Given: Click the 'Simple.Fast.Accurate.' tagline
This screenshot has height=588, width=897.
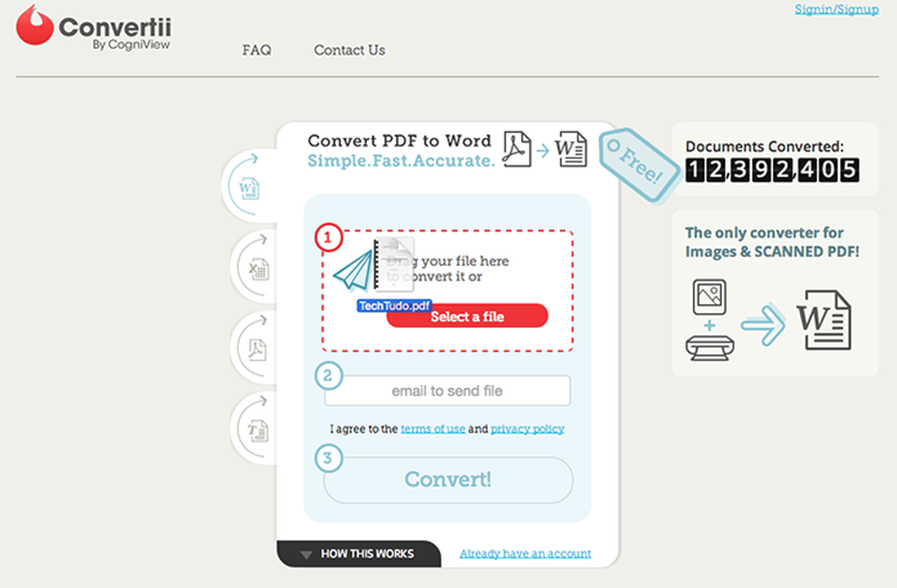Looking at the screenshot, I should [401, 160].
